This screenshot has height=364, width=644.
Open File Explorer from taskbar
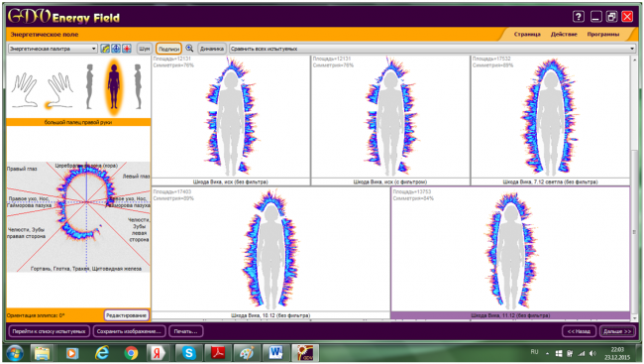42,353
